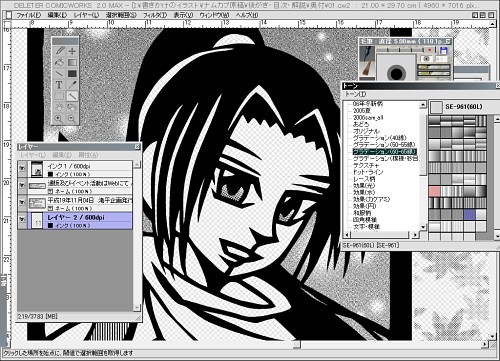Open the ウィンドウ(W) menu
This screenshot has height=361, width=500.
(214, 15)
